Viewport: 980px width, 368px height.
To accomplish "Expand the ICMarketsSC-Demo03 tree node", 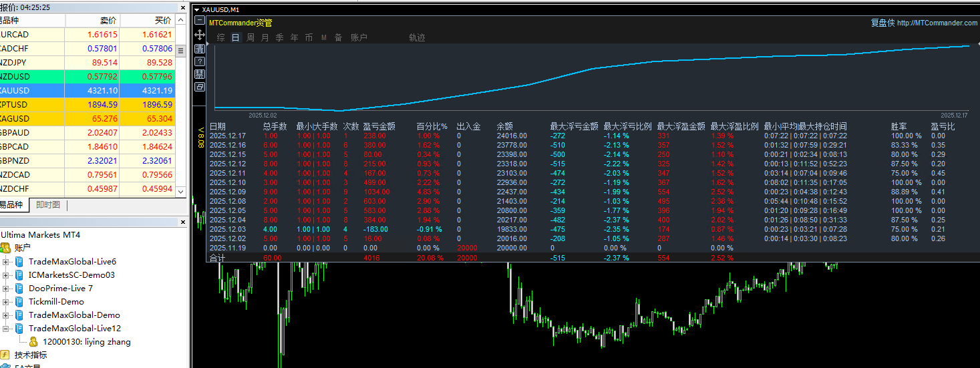I will tap(6, 274).
